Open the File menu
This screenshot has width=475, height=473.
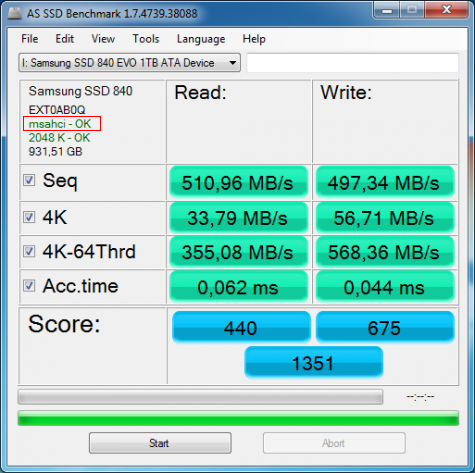[30, 39]
